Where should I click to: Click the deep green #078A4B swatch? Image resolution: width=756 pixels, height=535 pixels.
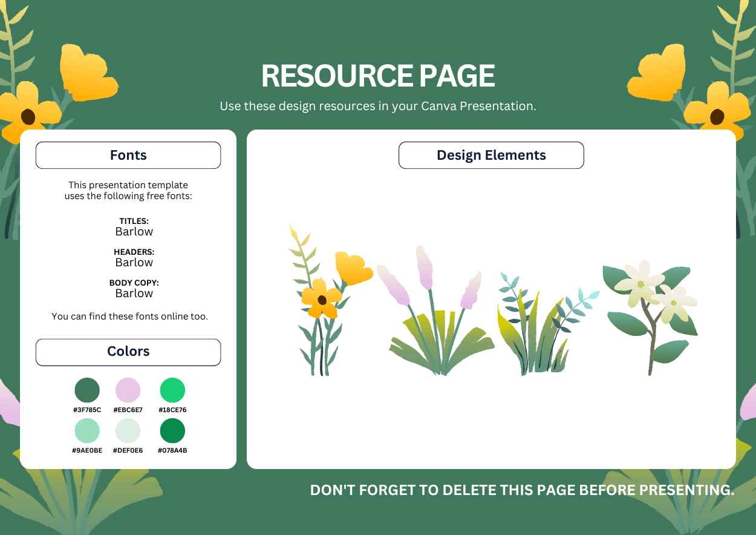click(x=172, y=431)
